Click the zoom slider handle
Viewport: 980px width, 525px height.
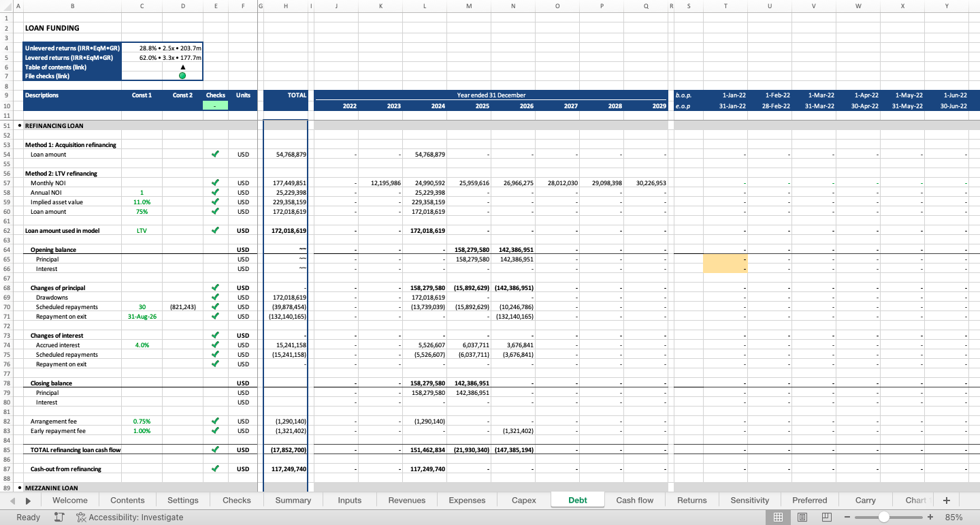[883, 518]
